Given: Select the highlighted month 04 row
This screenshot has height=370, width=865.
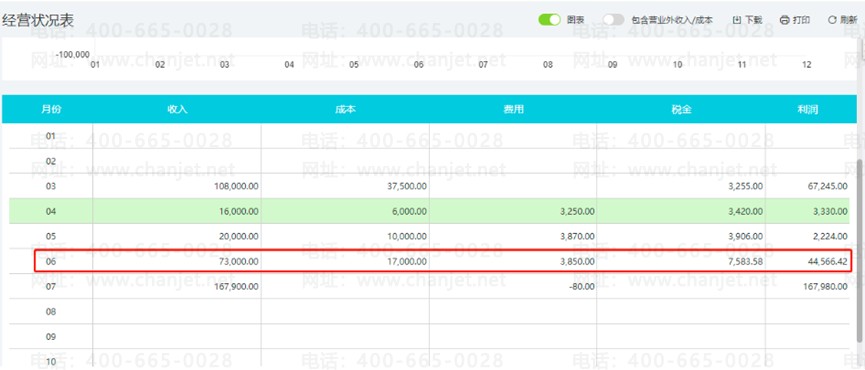Looking at the screenshot, I should 429,211.
